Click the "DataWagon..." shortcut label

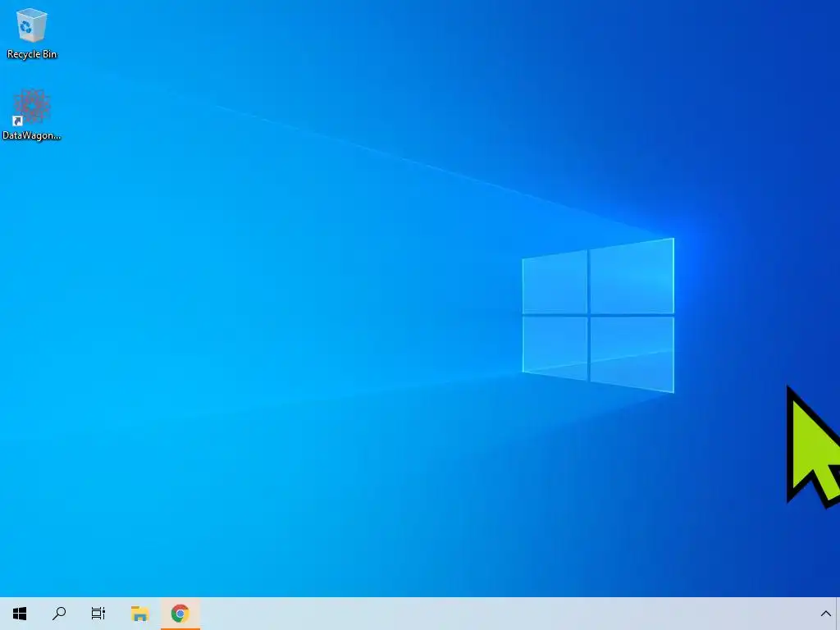point(32,135)
